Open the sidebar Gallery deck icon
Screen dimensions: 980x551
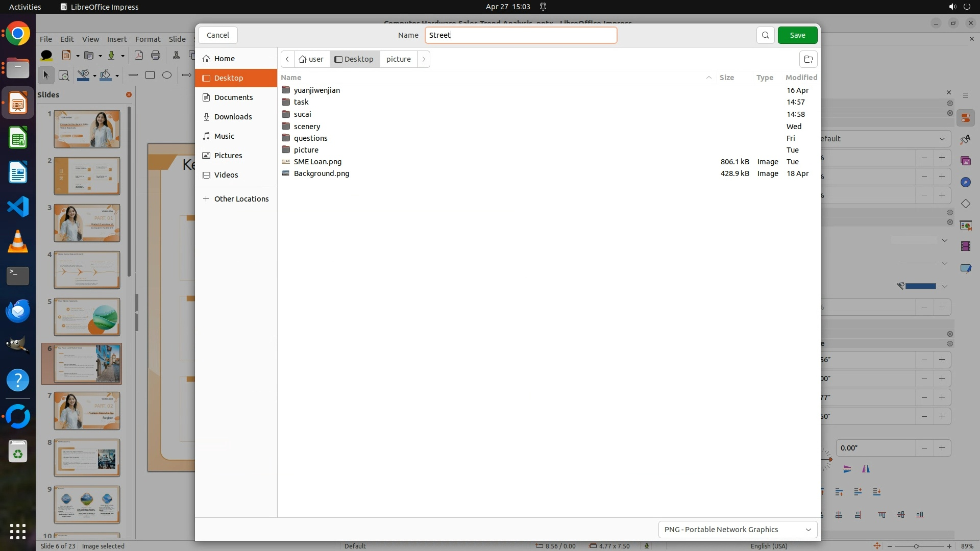(965, 161)
